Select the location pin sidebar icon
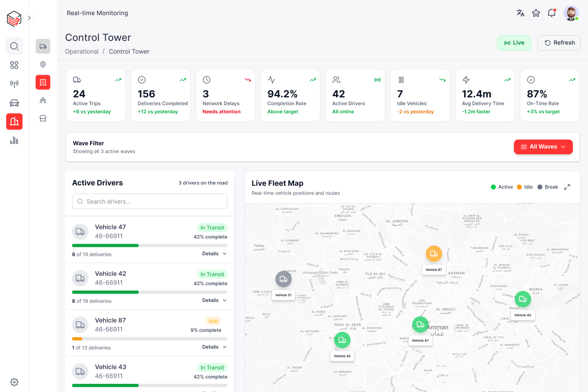 (43, 64)
